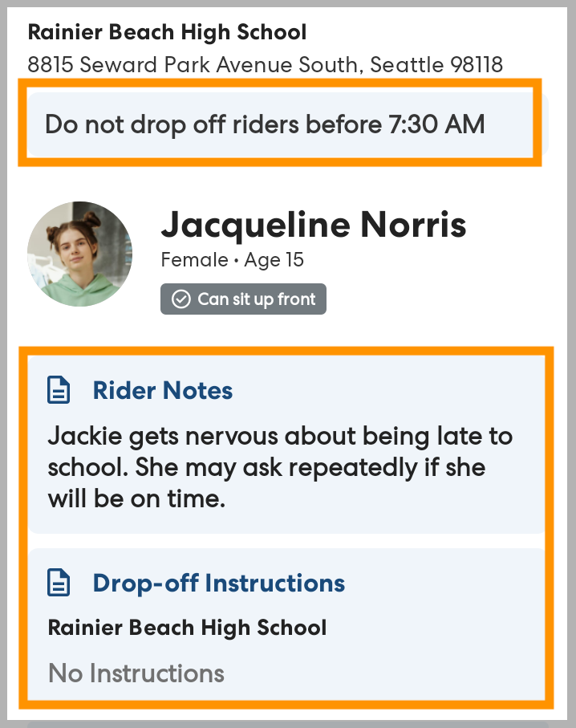This screenshot has height=728, width=576.
Task: Open the 8815 Seward Park Avenue South address
Action: 193,64
